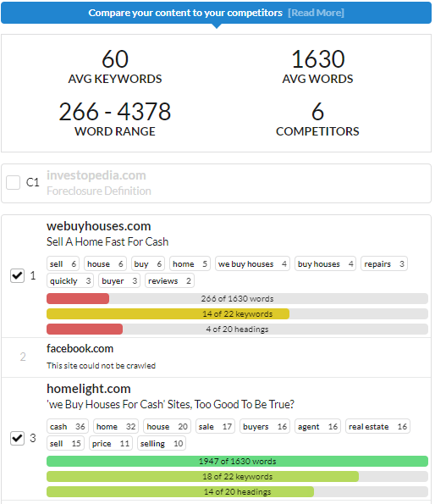Select the 'sell 15' keyword tag

65,444
